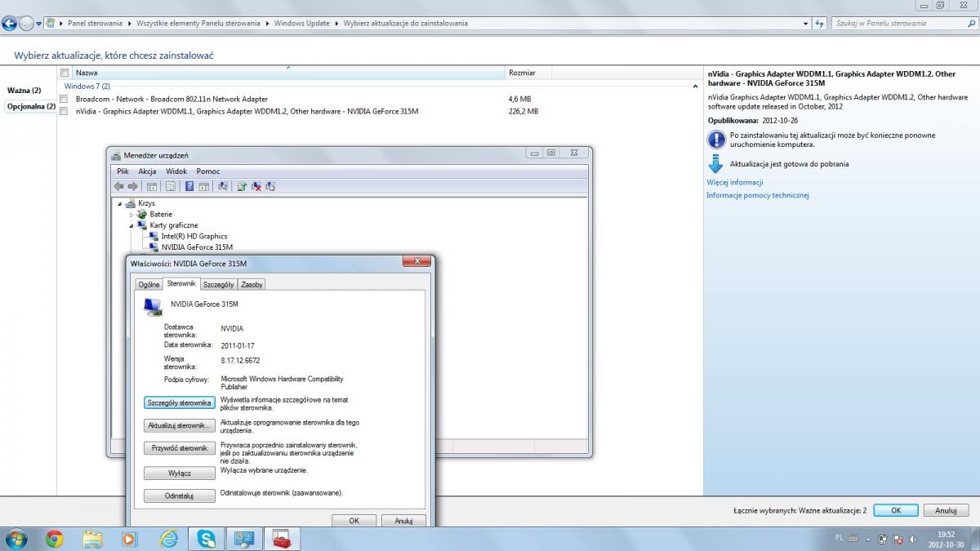Switch to Ogólne tab in properties
This screenshot has height=551, width=980.
[x=149, y=285]
